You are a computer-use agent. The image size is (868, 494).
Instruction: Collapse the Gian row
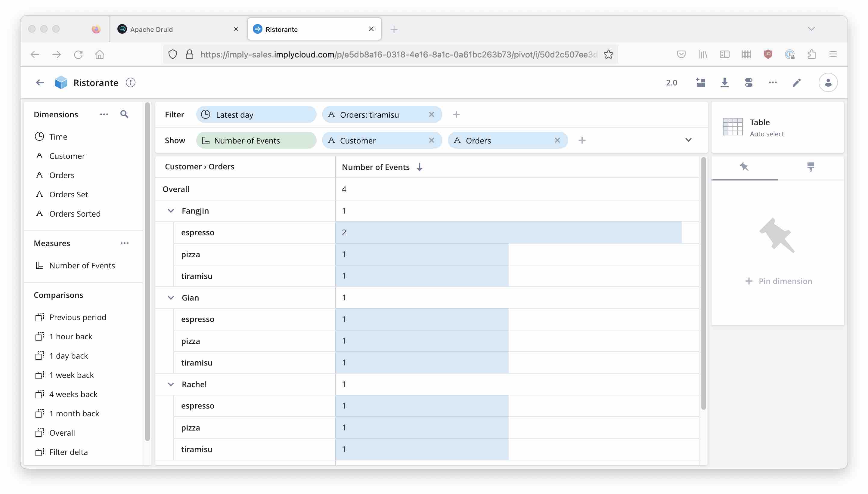click(171, 298)
